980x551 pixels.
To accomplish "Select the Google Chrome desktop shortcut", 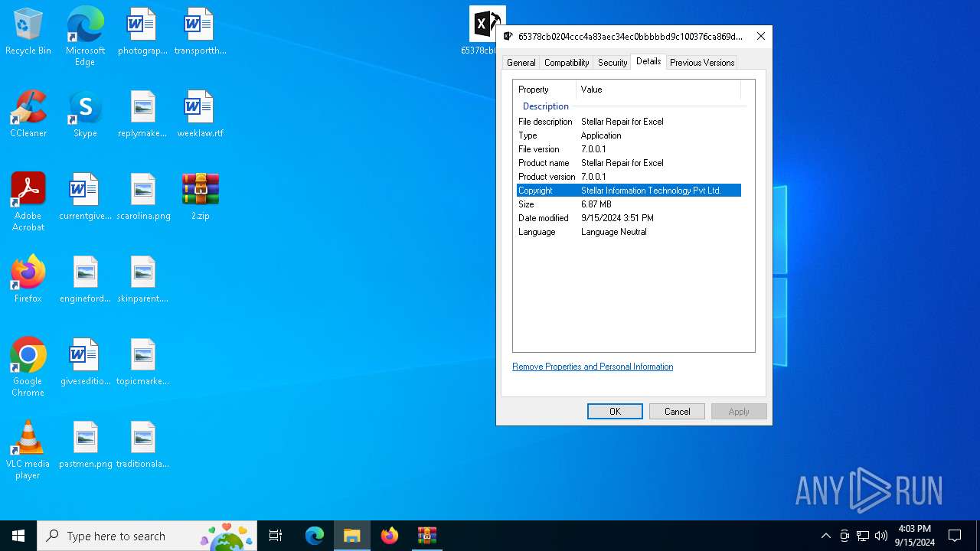I will point(28,367).
